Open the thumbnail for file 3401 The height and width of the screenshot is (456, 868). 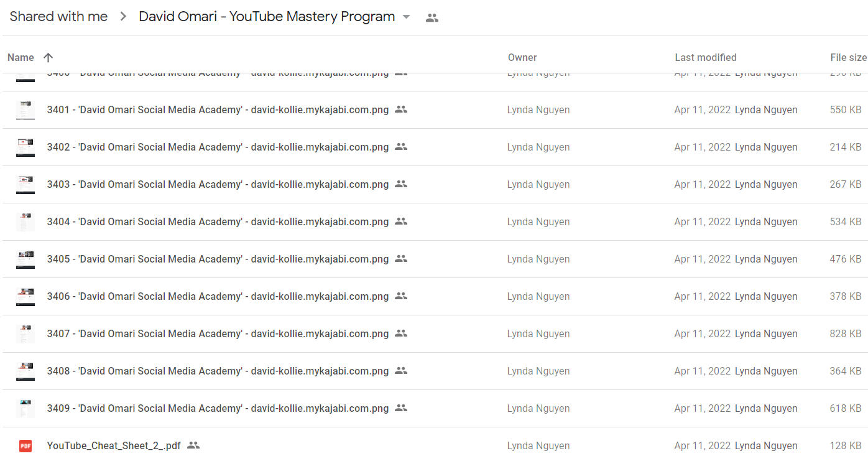pos(25,110)
